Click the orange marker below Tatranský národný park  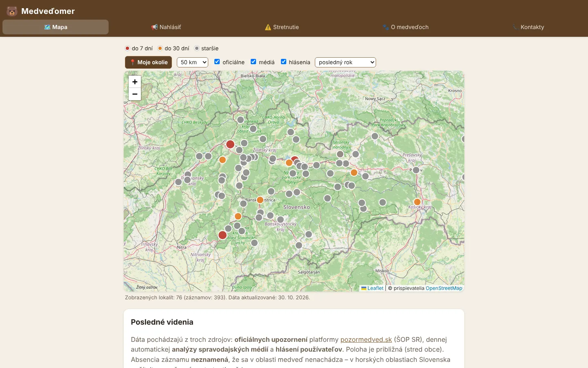(x=354, y=173)
